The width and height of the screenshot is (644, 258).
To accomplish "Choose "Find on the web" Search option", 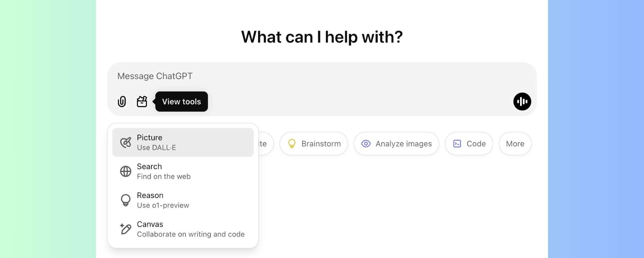I will pyautogui.click(x=163, y=172).
